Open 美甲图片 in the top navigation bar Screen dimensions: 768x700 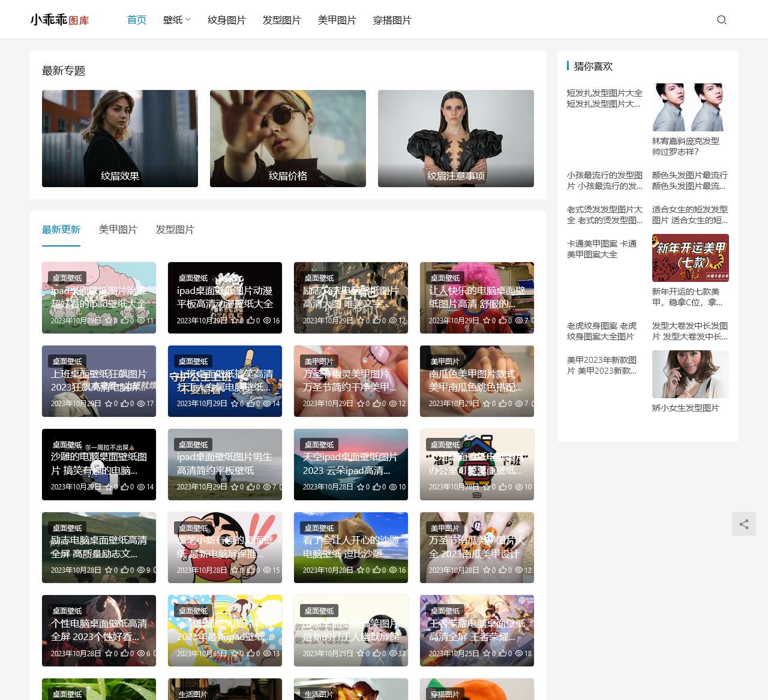[x=337, y=20]
